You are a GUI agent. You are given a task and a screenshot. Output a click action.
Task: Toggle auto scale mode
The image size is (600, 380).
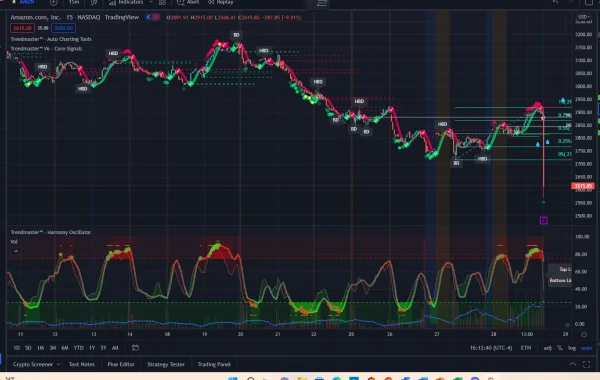click(x=586, y=348)
